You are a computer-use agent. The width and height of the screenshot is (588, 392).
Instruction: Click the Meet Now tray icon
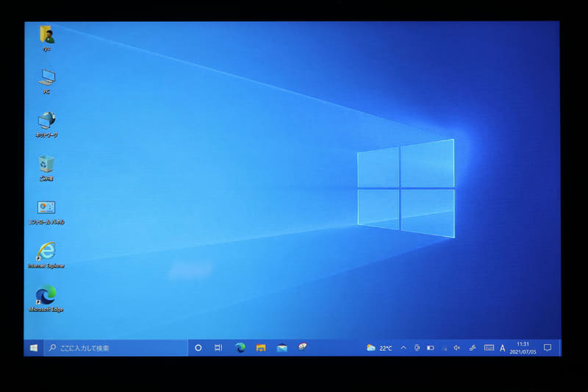pos(417,348)
